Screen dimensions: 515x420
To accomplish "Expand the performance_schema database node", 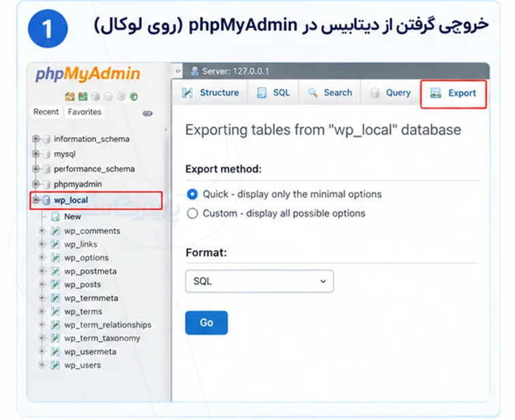I will click(x=35, y=169).
